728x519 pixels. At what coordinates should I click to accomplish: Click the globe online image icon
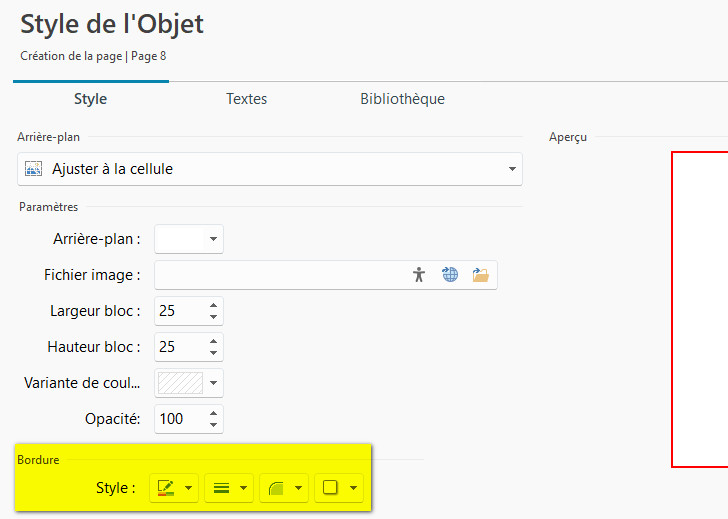click(x=450, y=275)
